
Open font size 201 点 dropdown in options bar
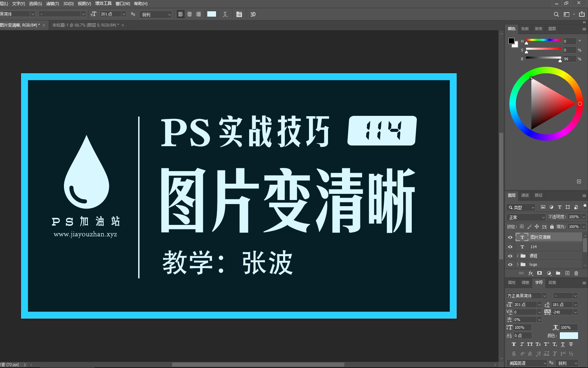(124, 14)
